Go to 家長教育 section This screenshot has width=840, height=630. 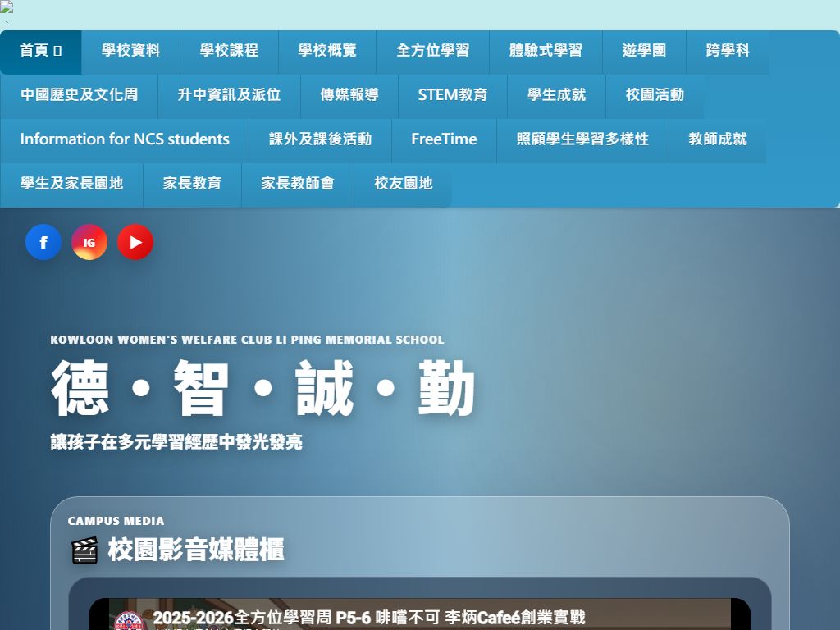tap(192, 185)
